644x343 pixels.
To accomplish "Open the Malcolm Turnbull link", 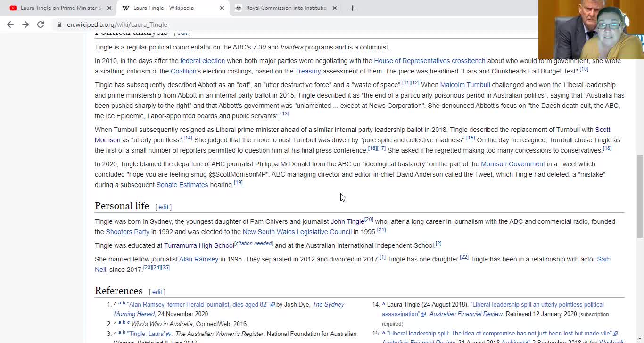I will [465, 85].
